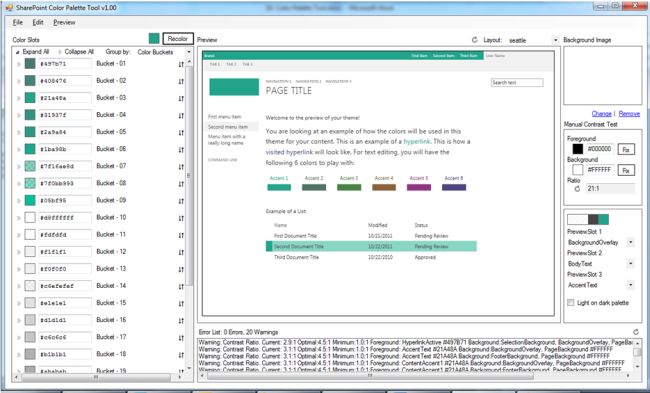Click the swap arrows icon for Bucket - 18
This screenshot has width=650, height=393.
(x=181, y=355)
